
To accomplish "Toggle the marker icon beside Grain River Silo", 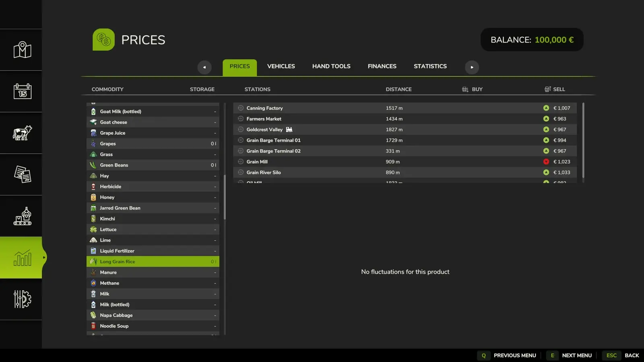I will pyautogui.click(x=241, y=173).
